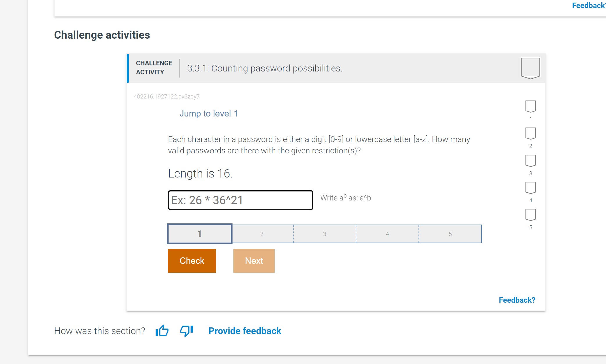The height and width of the screenshot is (364, 606).
Task: Click the activity title 3.3.1 Counting password possibilities
Action: point(264,68)
